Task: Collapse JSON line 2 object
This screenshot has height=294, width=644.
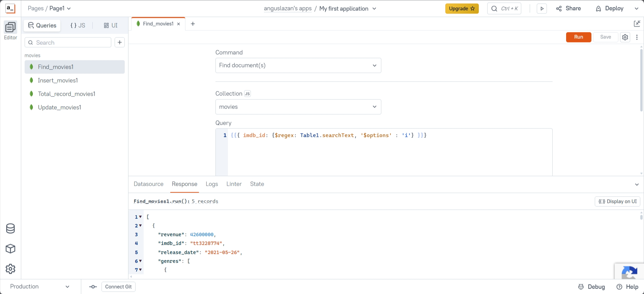Action: click(x=140, y=226)
